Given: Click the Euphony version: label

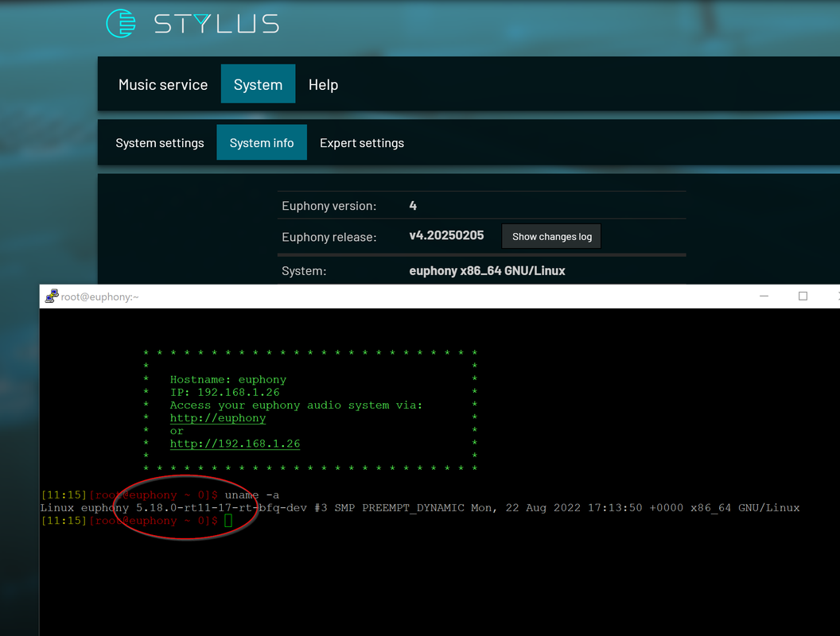Looking at the screenshot, I should pyautogui.click(x=329, y=206).
